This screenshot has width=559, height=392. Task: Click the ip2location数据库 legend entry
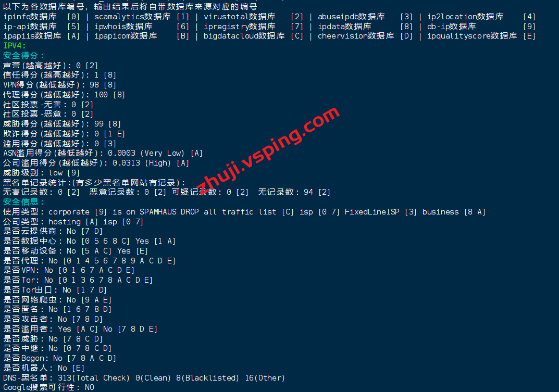(x=465, y=16)
